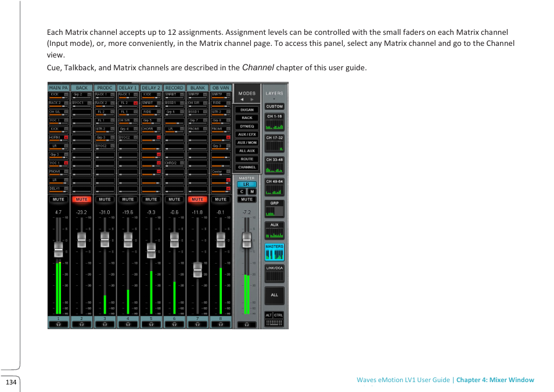Click the master fader cue headphone icon
554x392 pixels.
[247, 325]
